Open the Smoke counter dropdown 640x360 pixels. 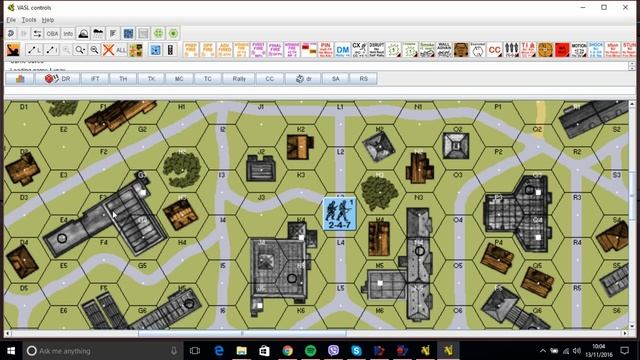tap(427, 49)
